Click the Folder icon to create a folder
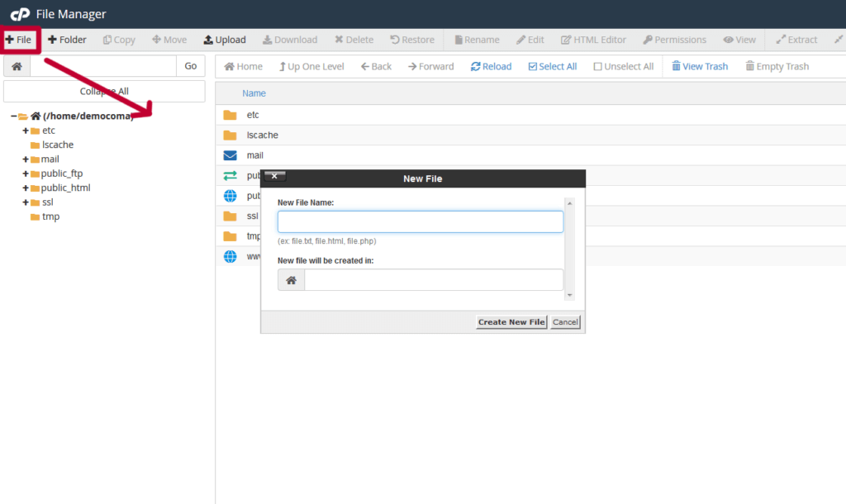This screenshot has height=504, width=846. coord(66,39)
